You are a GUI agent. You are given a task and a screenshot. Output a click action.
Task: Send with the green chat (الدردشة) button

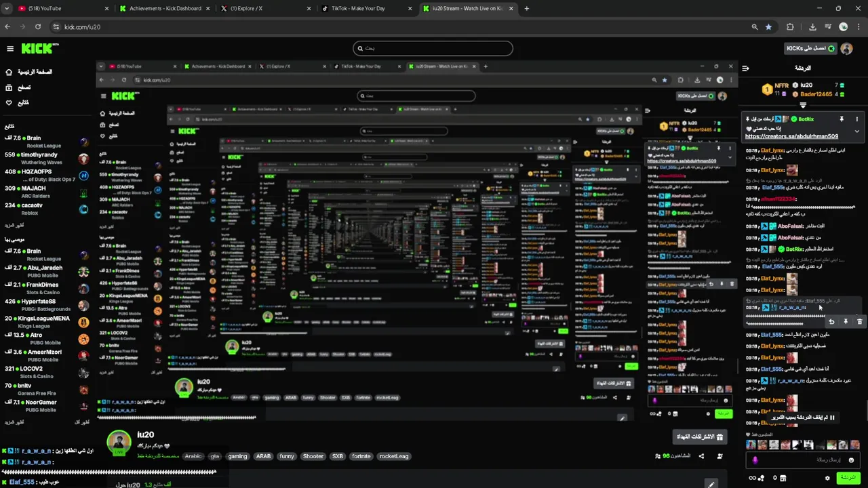(848, 478)
